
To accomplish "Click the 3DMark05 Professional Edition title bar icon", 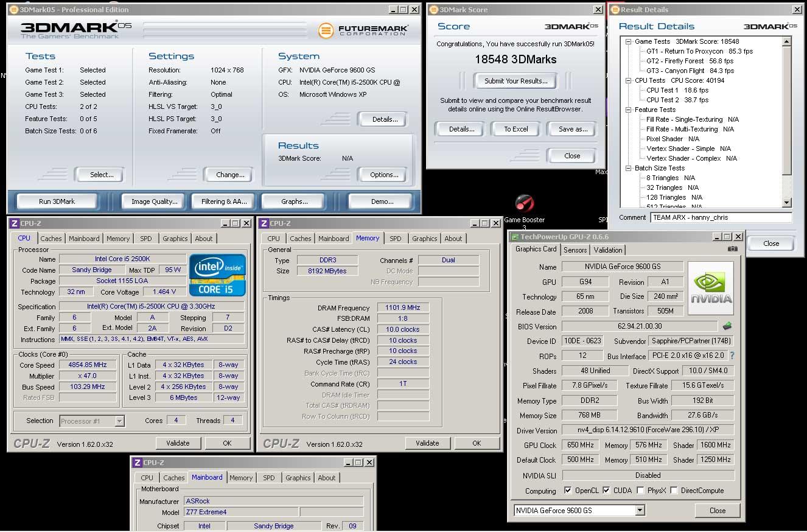I will click(13, 10).
